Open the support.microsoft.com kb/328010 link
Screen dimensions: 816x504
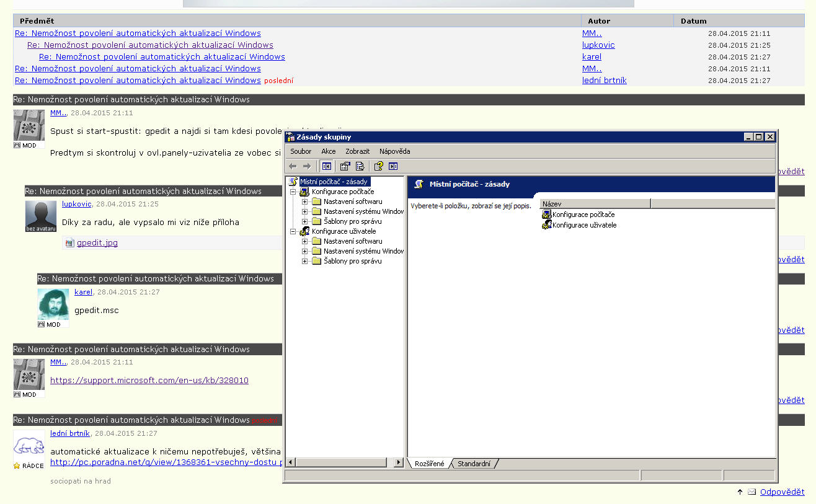point(149,381)
